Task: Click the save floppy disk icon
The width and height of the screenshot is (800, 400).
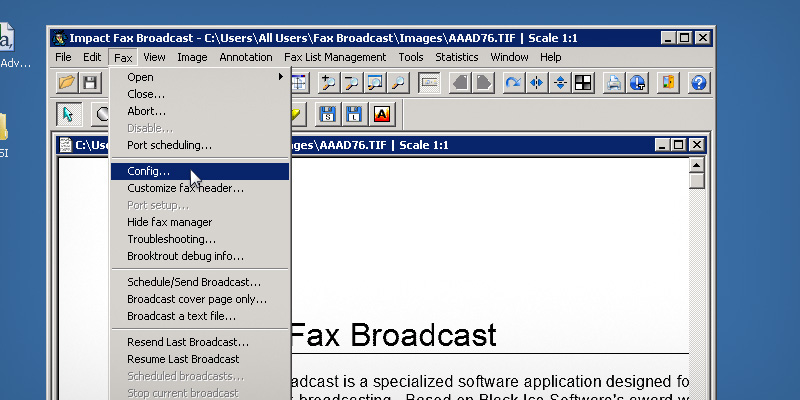Action: coord(90,83)
